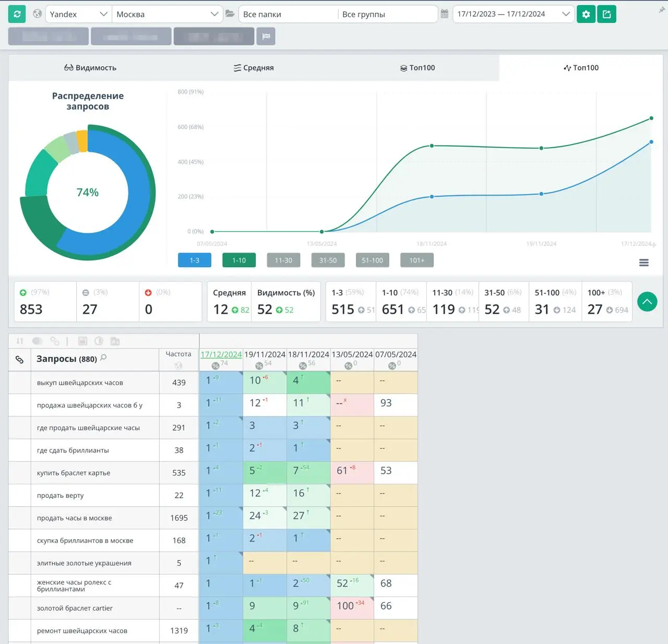Click the 17/12/2024 date column link
The height and width of the screenshot is (644, 668).
tap(221, 354)
